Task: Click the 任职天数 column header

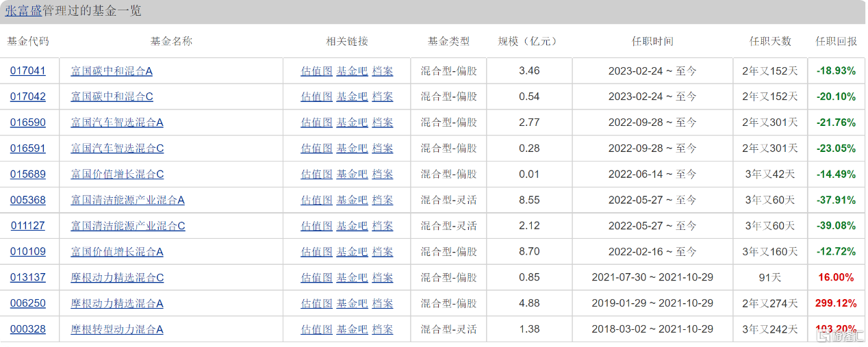Action: click(x=770, y=41)
